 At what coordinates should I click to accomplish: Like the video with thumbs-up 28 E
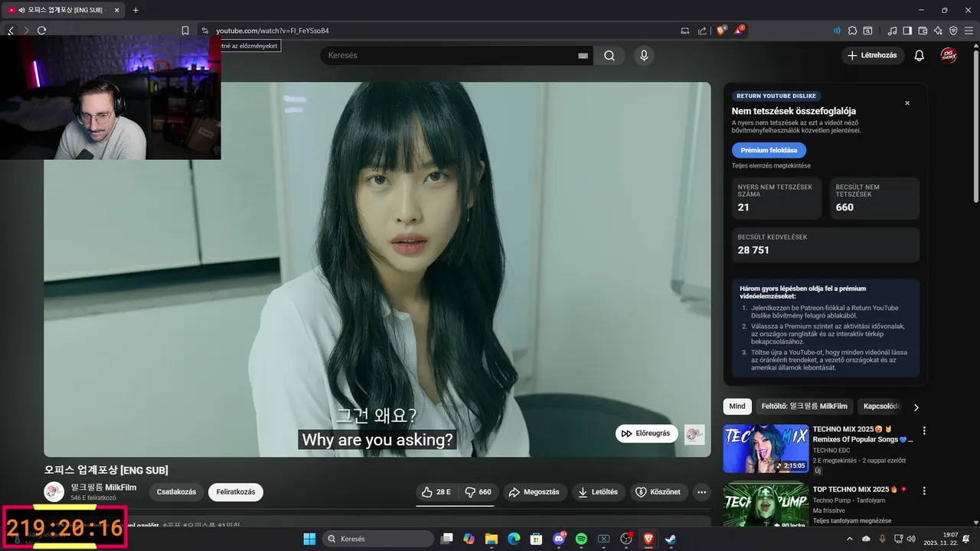(436, 492)
